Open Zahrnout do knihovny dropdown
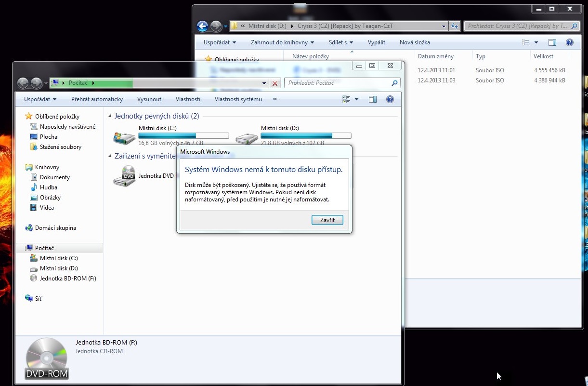 pyautogui.click(x=282, y=42)
